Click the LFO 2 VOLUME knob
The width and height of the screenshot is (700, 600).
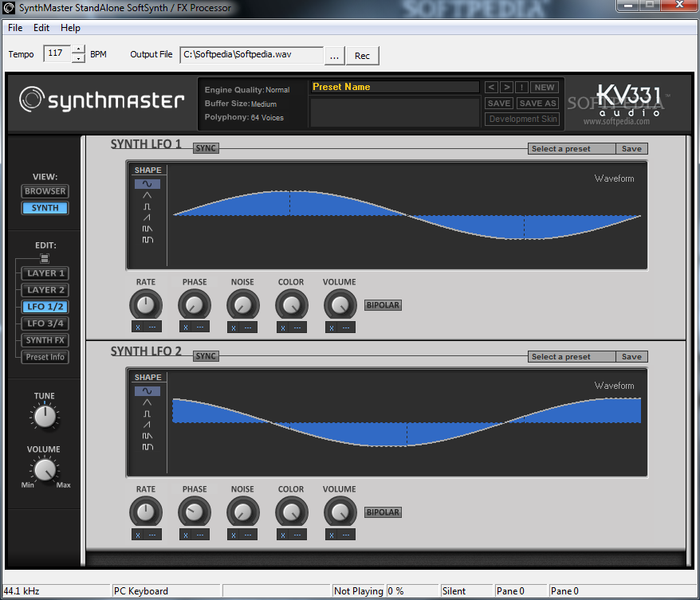click(x=340, y=512)
